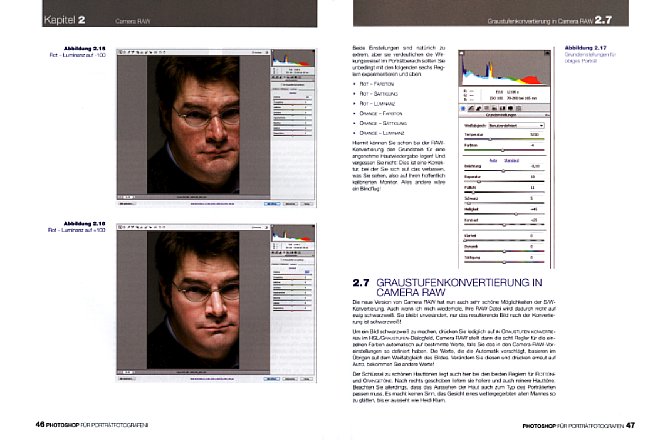Click the 'Kapitel 2' header text
This screenshot has height=440, width=668.
[64, 20]
